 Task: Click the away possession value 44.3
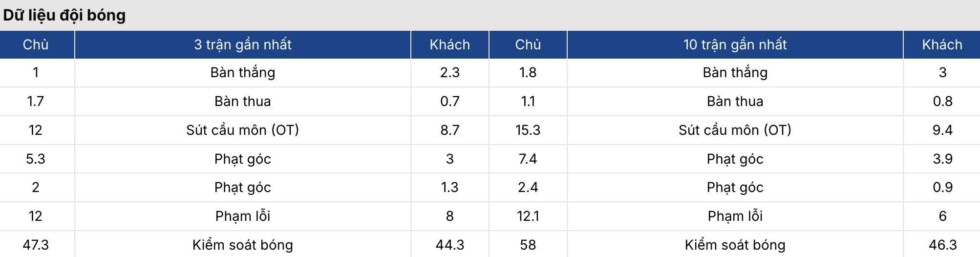pos(449,245)
